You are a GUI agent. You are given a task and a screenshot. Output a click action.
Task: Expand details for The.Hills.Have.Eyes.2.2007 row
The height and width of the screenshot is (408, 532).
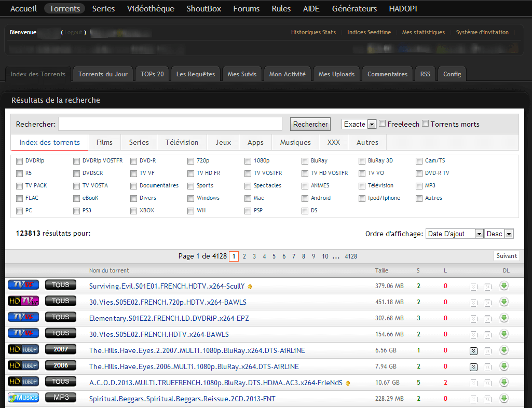click(474, 351)
